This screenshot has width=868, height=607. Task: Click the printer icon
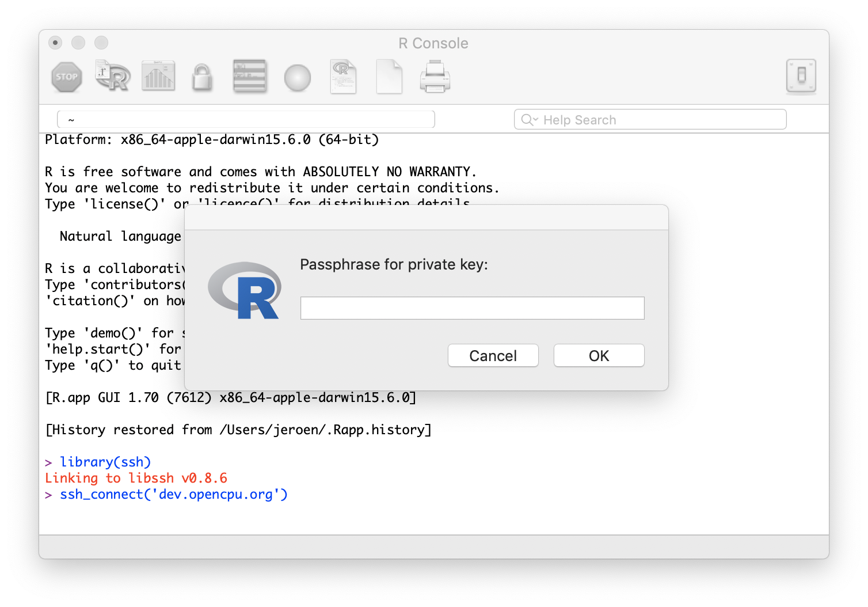[435, 77]
